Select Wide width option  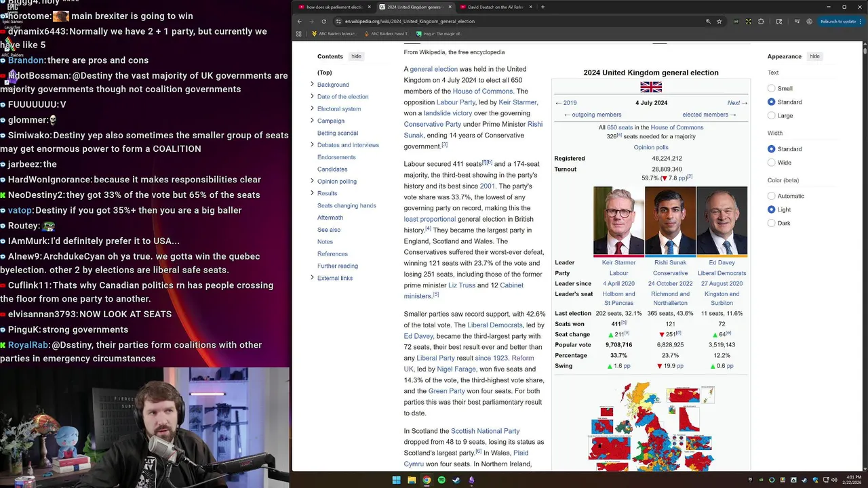click(x=771, y=162)
